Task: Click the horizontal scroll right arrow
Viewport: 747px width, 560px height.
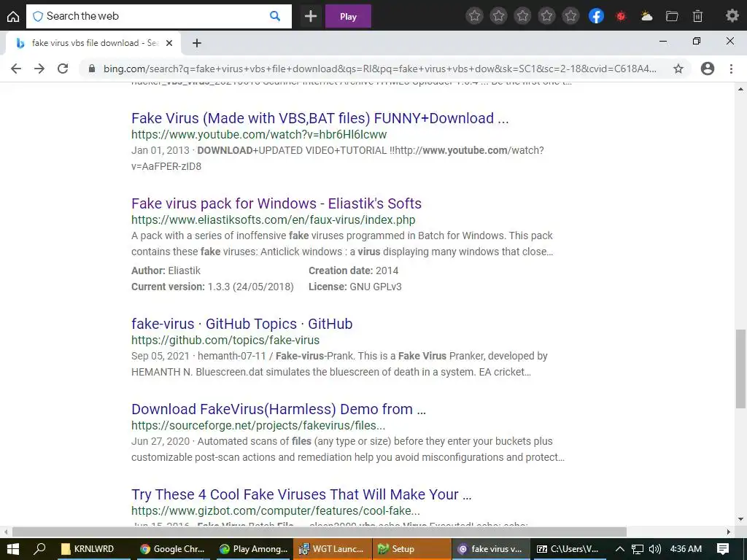Action: 729,532
